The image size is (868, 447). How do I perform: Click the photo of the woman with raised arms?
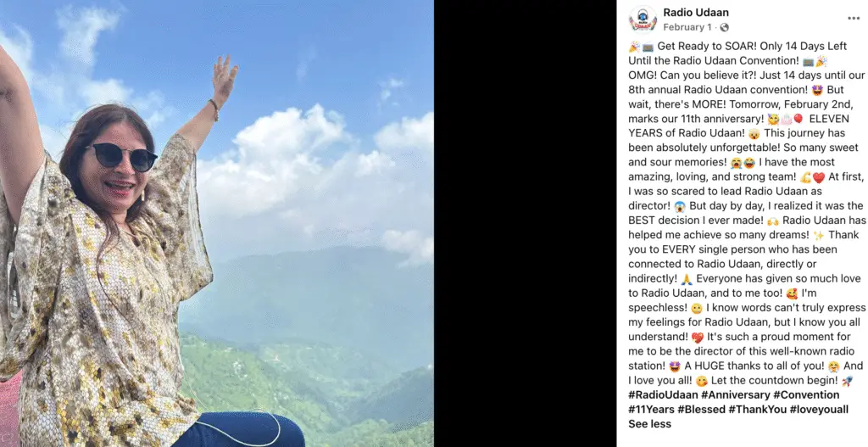point(216,223)
